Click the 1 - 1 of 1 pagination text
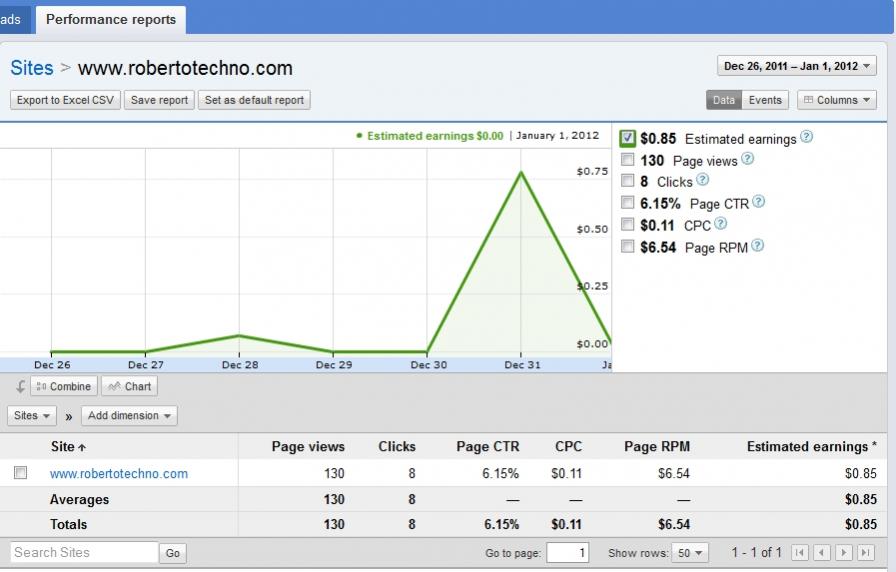Viewport: 896px width, 572px height. pos(756,552)
